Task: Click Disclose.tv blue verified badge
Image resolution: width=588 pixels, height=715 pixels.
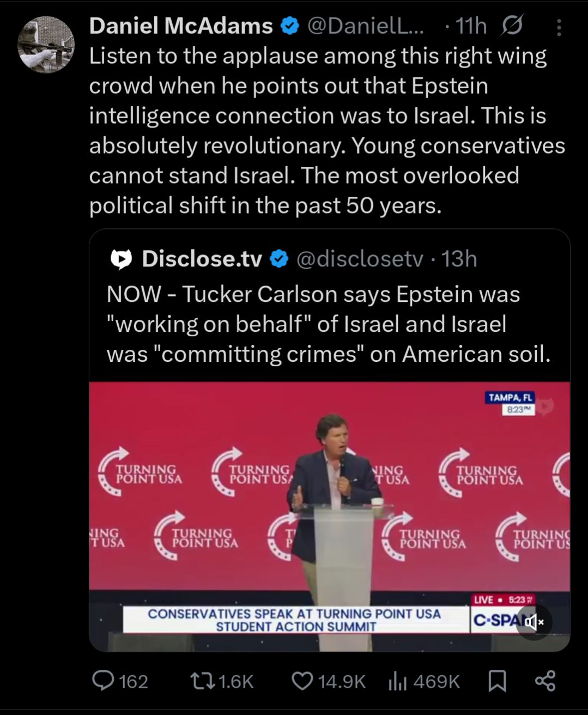Action: point(279,259)
